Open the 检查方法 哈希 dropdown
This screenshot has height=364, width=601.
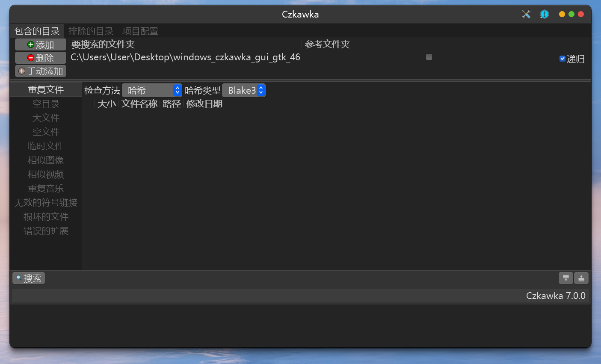tap(152, 90)
